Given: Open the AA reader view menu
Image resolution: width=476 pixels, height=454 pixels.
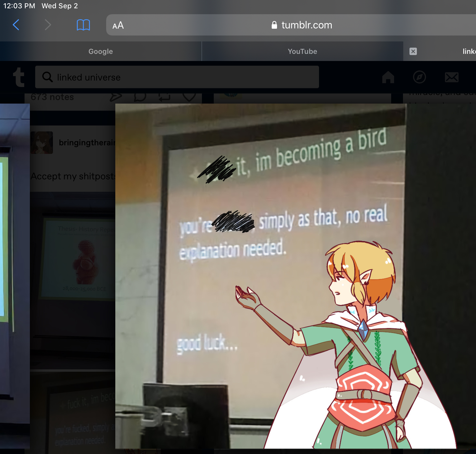Looking at the screenshot, I should pos(118,25).
